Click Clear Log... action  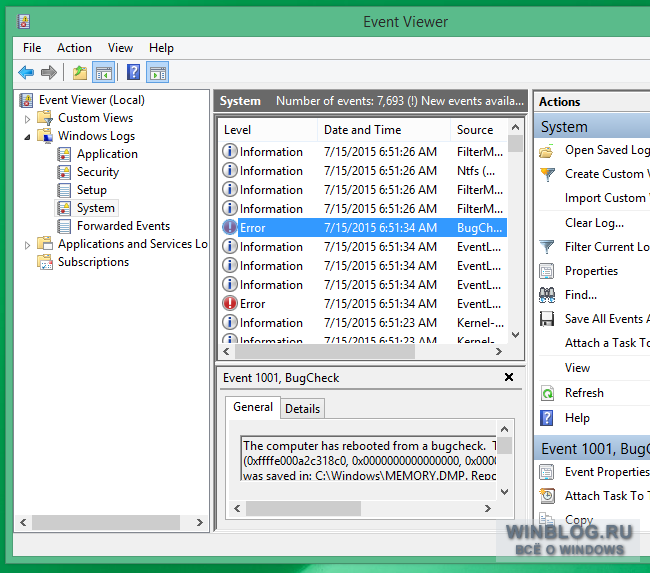(x=594, y=223)
